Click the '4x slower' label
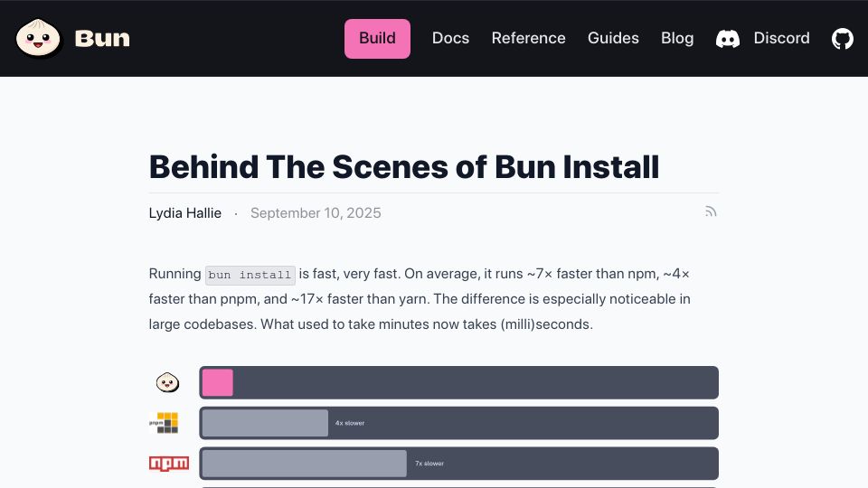Image resolution: width=868 pixels, height=488 pixels. [350, 423]
